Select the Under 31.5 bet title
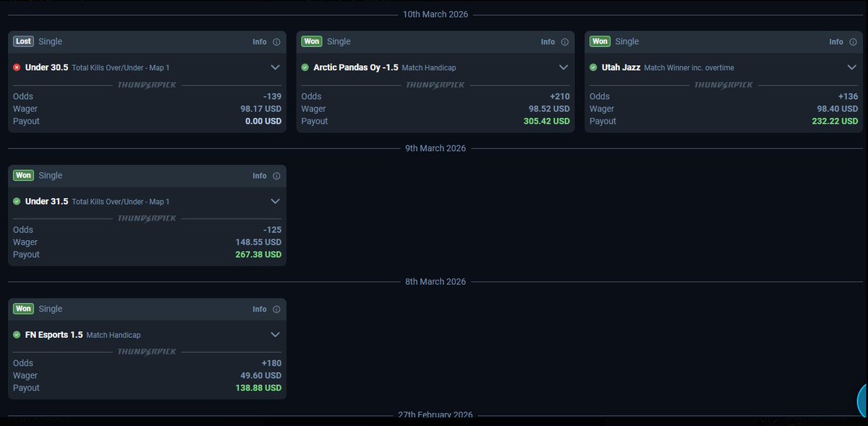This screenshot has width=868, height=426. 47,201
